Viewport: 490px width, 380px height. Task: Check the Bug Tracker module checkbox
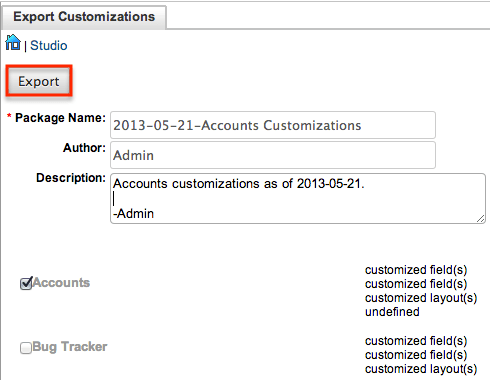pos(26,348)
